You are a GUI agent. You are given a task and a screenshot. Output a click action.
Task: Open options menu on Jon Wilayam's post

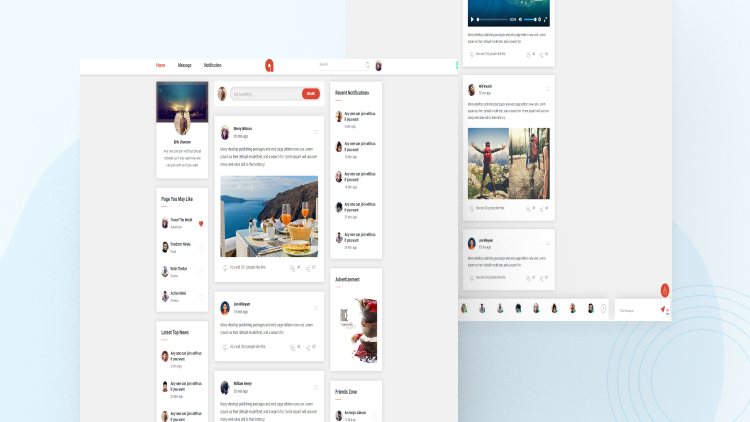click(x=315, y=307)
